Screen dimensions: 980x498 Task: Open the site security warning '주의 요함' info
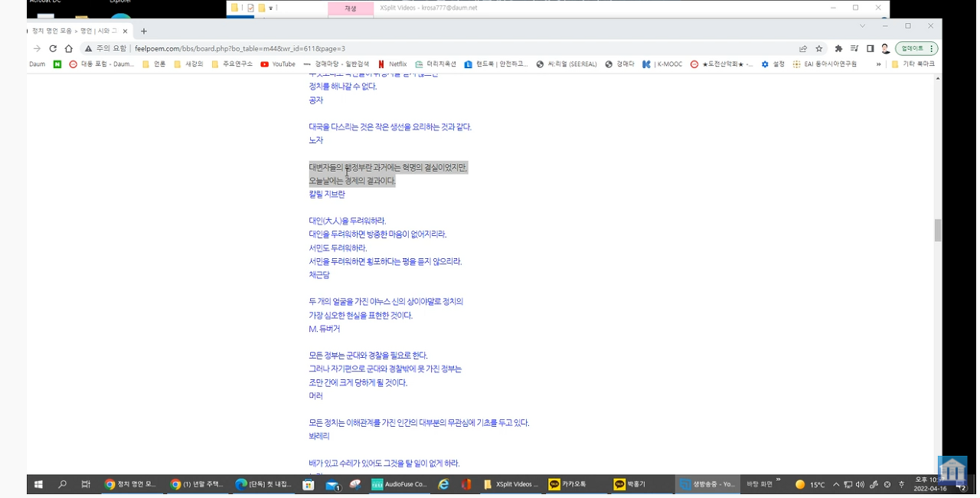coord(106,48)
